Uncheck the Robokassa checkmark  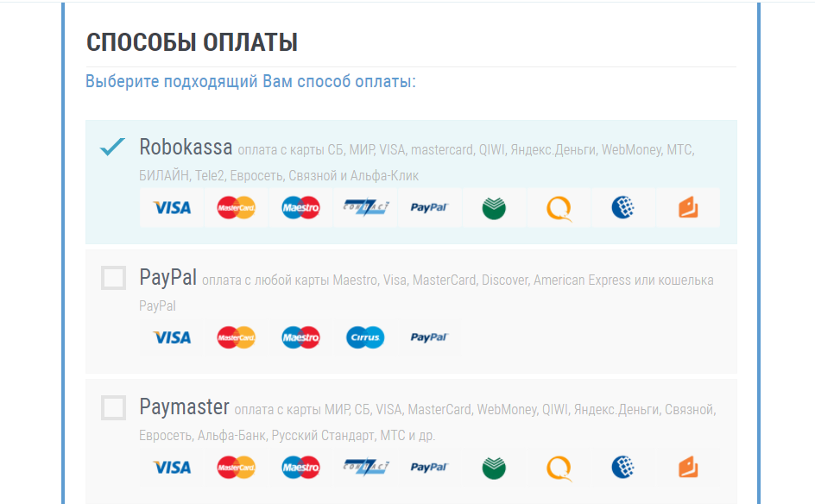113,147
